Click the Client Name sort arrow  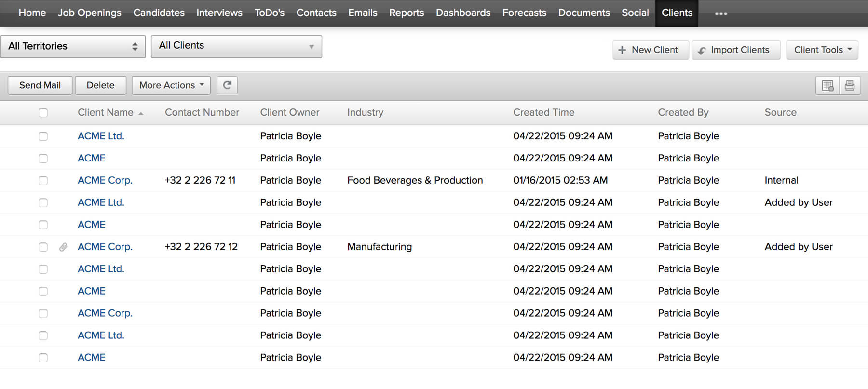[141, 113]
